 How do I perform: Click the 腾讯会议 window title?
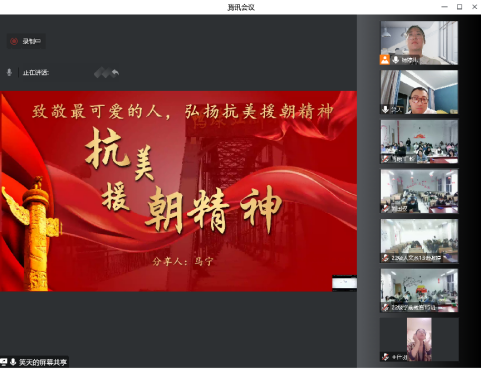coord(241,7)
